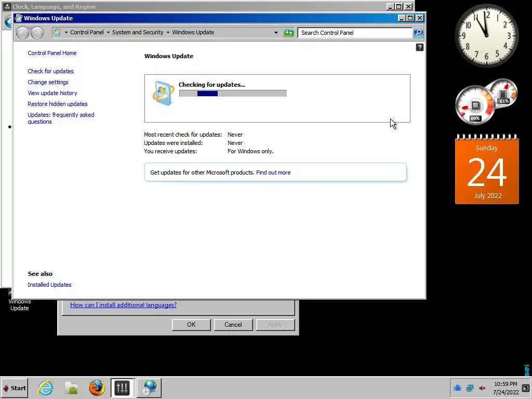Click the calendar gadget showing 24

click(487, 169)
